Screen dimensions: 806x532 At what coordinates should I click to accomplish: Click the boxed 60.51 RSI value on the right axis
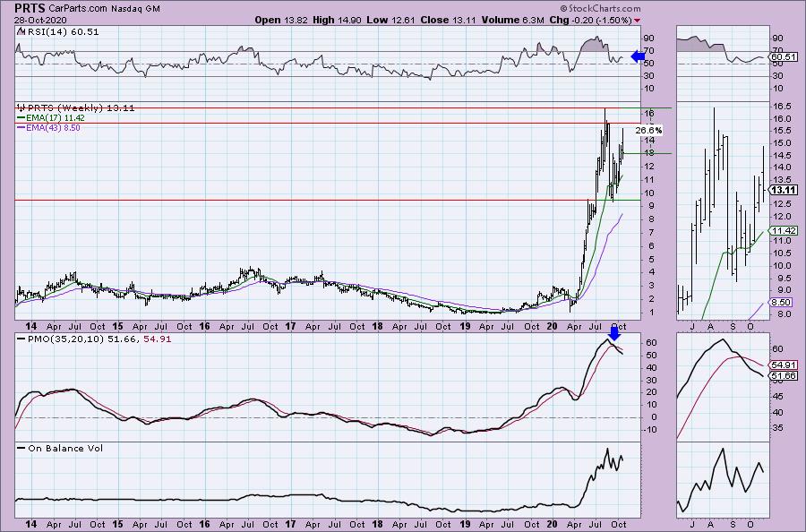(784, 57)
